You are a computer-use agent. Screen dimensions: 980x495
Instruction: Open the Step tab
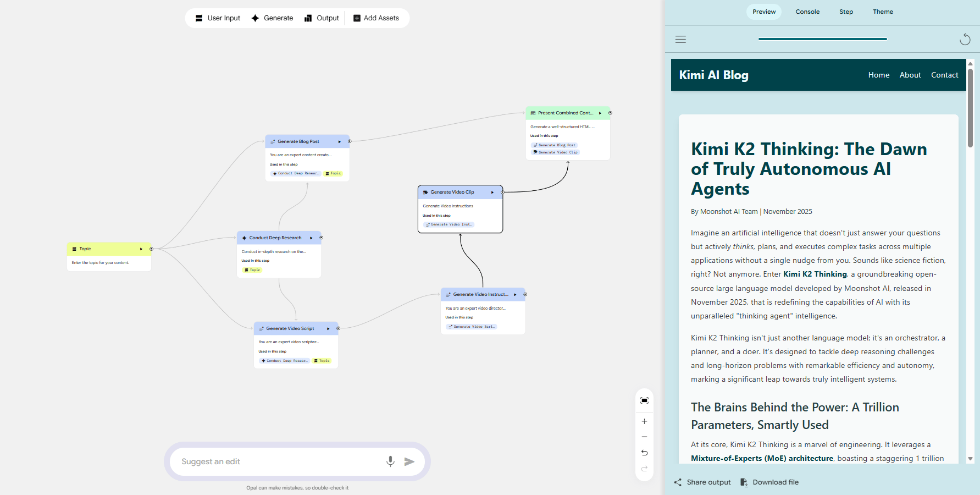(x=846, y=12)
